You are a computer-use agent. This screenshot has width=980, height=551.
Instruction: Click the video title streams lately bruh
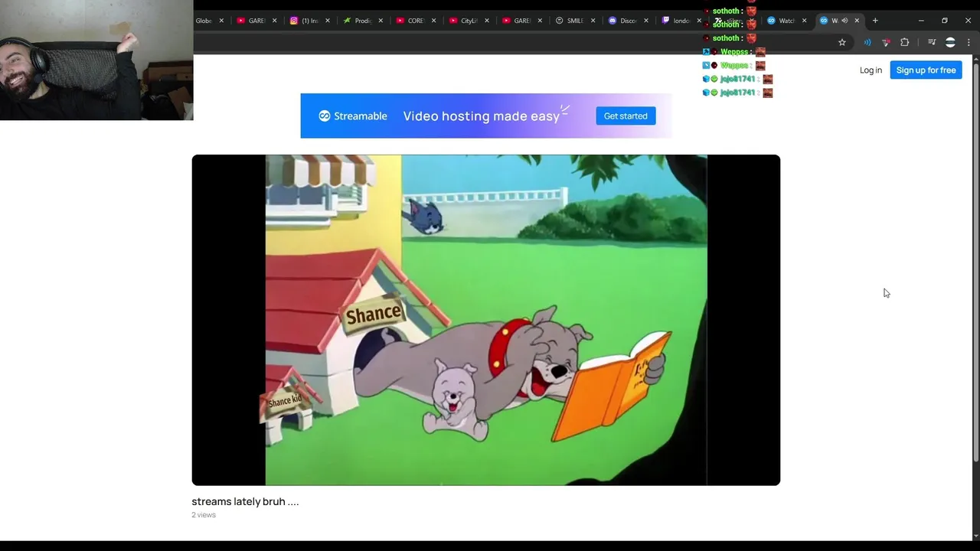pyautogui.click(x=245, y=502)
